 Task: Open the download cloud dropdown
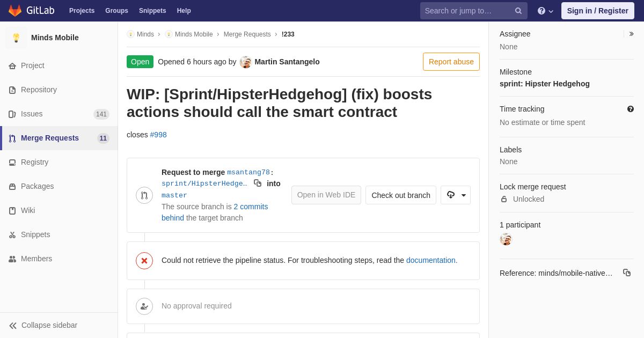456,195
